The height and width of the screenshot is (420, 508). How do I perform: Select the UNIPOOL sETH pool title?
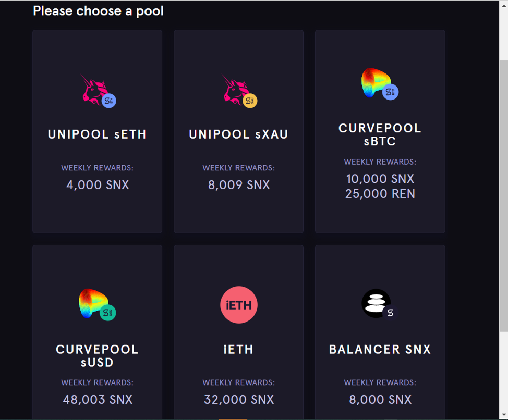(97, 134)
